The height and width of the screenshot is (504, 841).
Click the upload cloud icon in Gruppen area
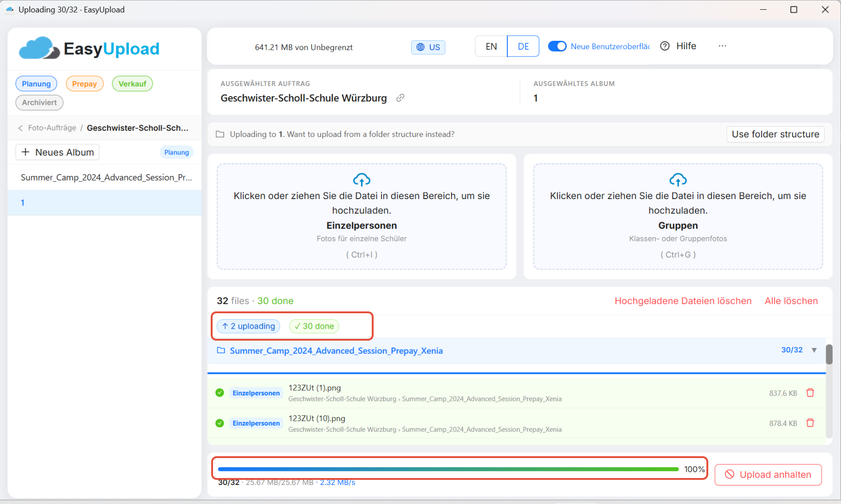(678, 180)
